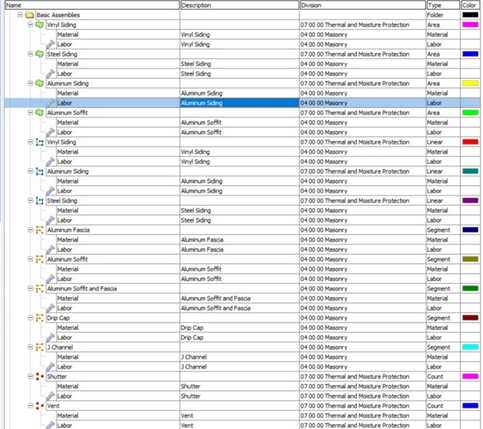
Task: Click the Labor wrench icon under Aluminum Soffit and Fascia
Action: click(x=50, y=308)
